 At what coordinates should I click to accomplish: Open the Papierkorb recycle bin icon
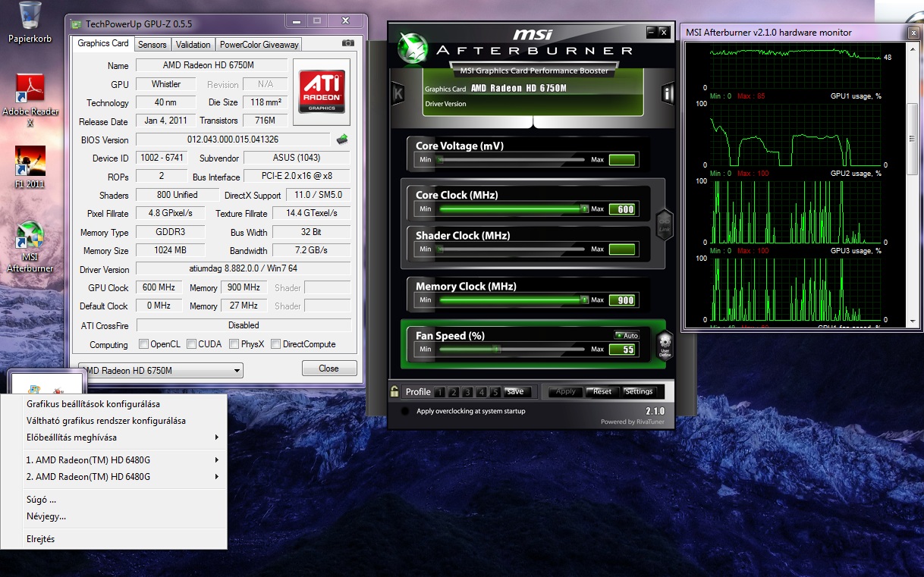click(x=30, y=22)
